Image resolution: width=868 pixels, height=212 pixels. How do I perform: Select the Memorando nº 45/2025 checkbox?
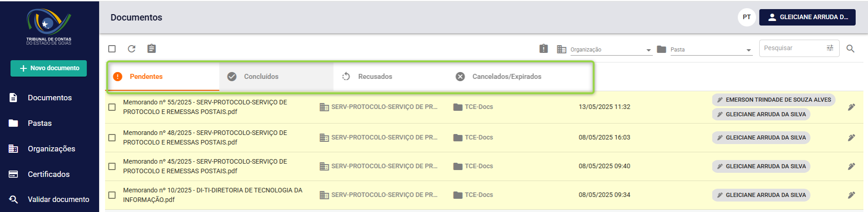click(112, 166)
